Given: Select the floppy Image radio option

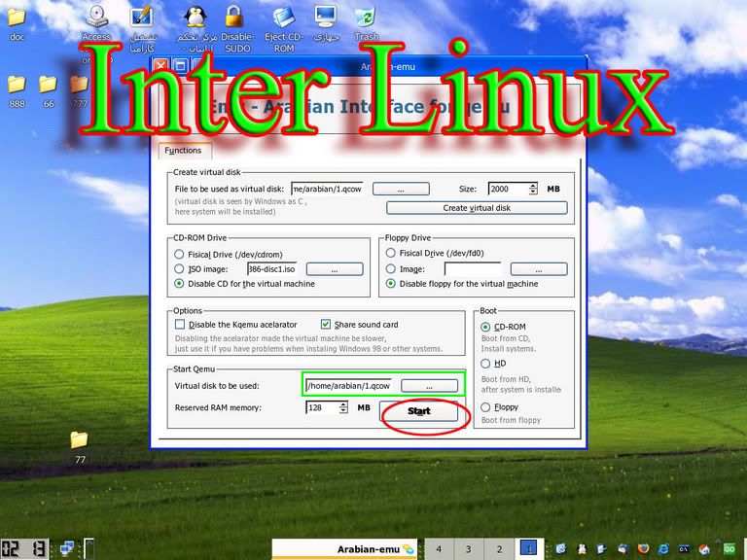Looking at the screenshot, I should point(391,268).
